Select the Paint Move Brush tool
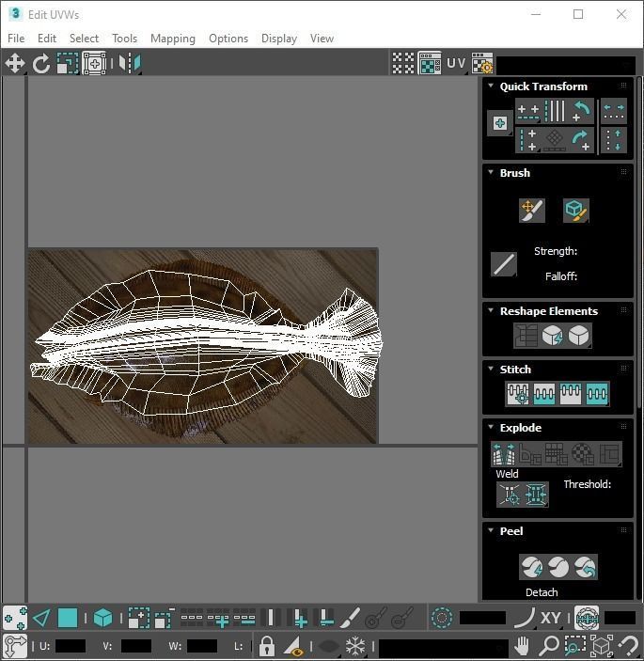644x661 pixels. pos(532,211)
